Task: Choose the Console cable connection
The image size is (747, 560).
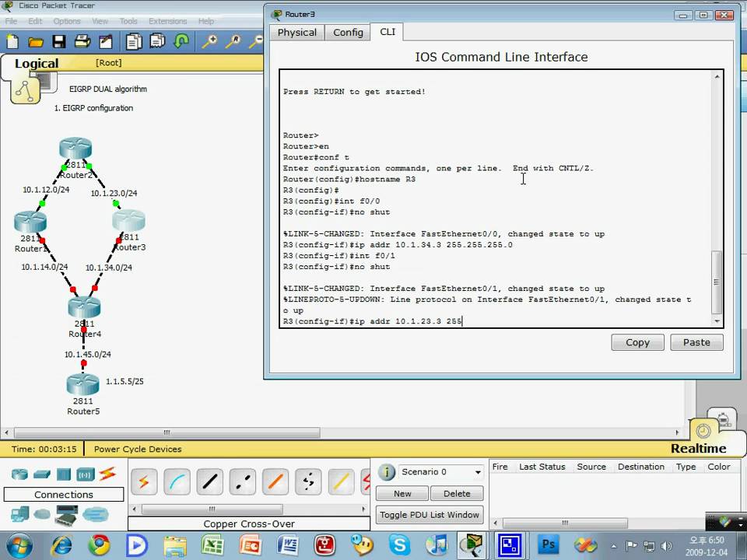Action: pos(177,482)
